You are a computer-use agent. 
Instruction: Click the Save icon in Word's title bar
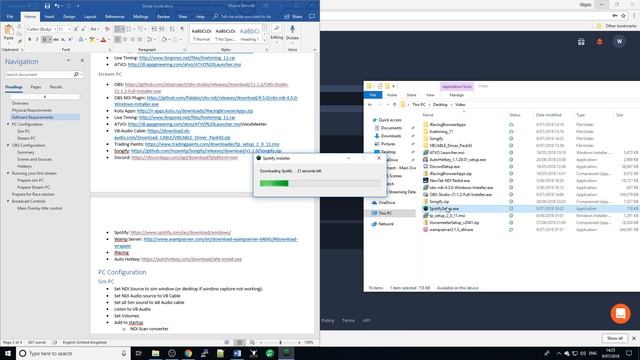(47, 6)
